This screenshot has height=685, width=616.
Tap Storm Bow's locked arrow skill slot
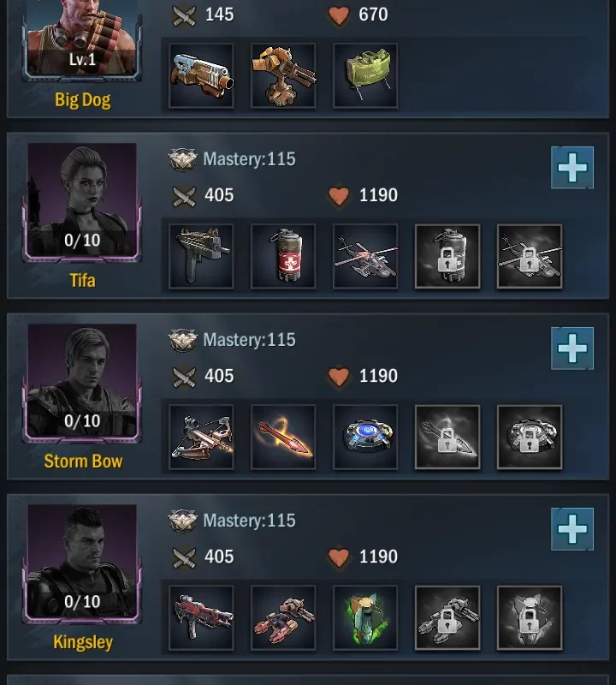click(447, 438)
